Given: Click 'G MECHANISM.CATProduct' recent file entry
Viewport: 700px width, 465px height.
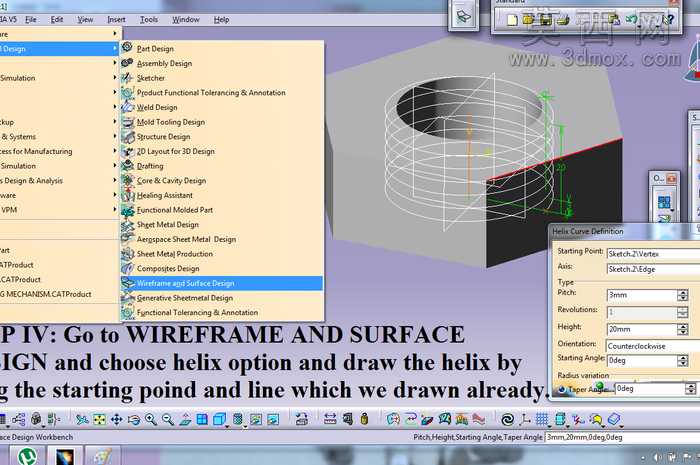Looking at the screenshot, I should 46,294.
